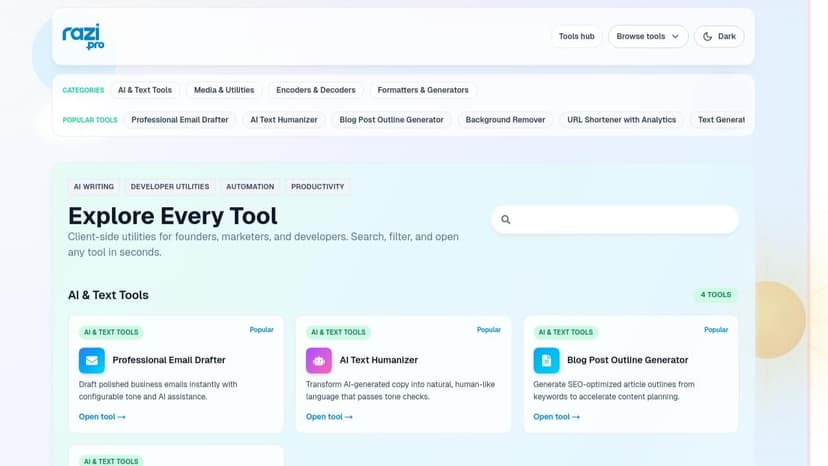
Task: Click Open tool link for Professional Email Drafter
Action: click(102, 417)
